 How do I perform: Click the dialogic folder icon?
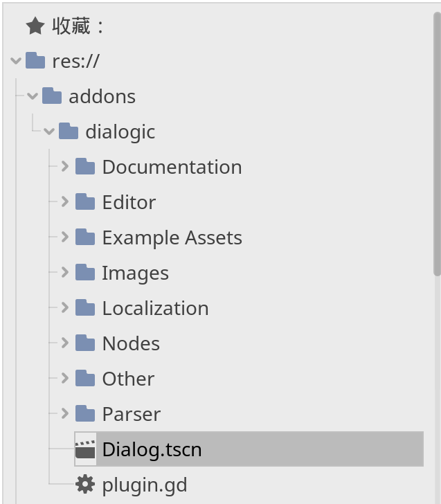(x=69, y=131)
